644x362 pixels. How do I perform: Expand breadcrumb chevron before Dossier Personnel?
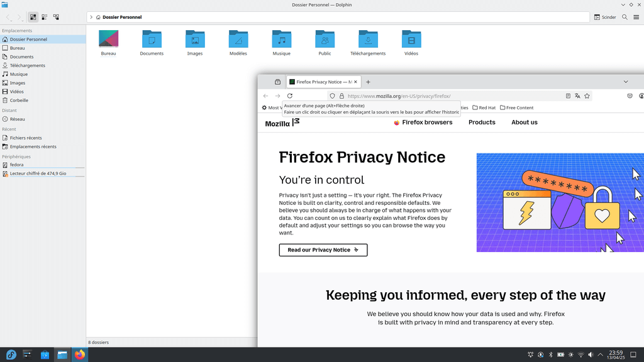[91, 17]
